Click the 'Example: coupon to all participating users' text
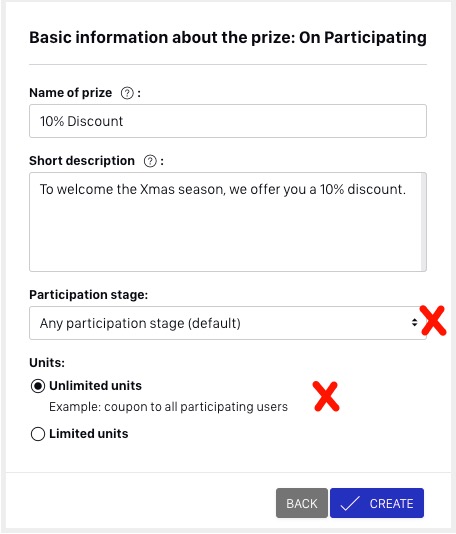Screen dimensions: 456x534 pyautogui.click(x=169, y=407)
